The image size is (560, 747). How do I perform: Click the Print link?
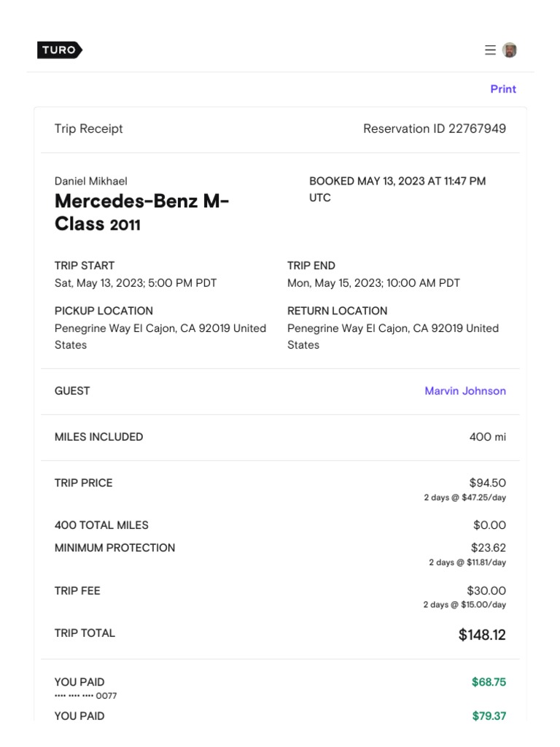[x=503, y=89]
